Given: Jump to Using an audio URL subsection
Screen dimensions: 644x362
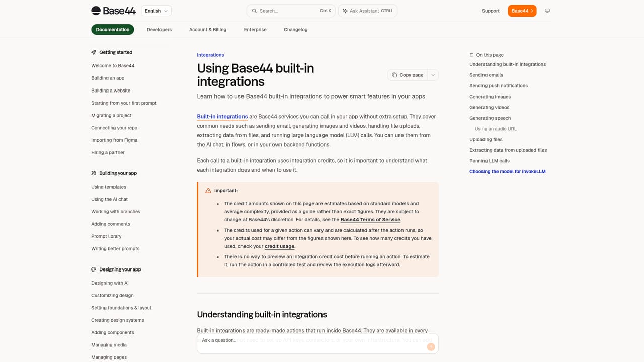Looking at the screenshot, I should (x=496, y=129).
